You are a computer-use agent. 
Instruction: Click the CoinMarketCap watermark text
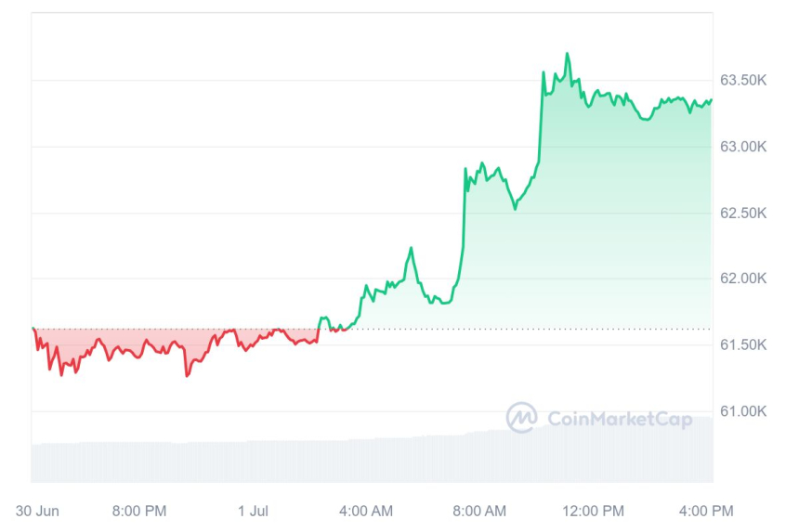click(x=620, y=420)
